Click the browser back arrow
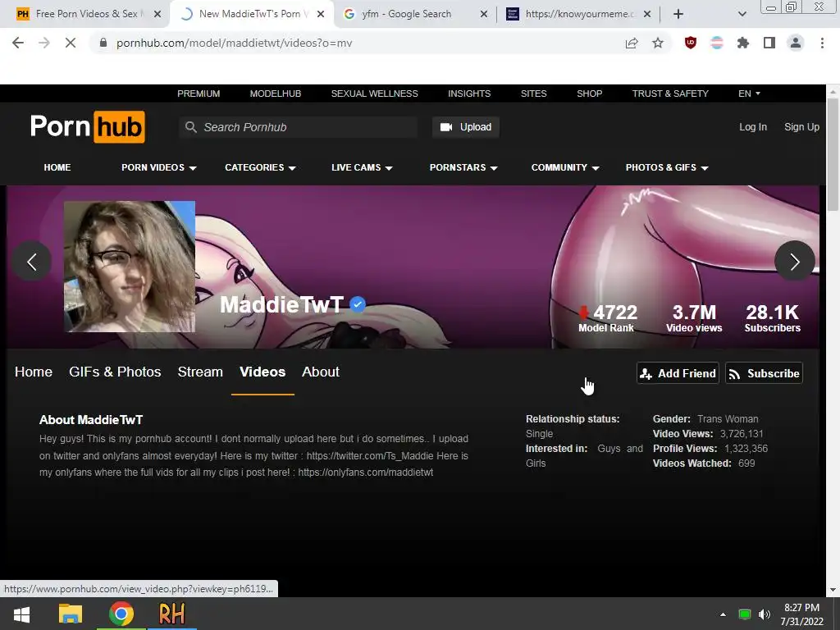Viewport: 840px width, 630px height. [18, 43]
